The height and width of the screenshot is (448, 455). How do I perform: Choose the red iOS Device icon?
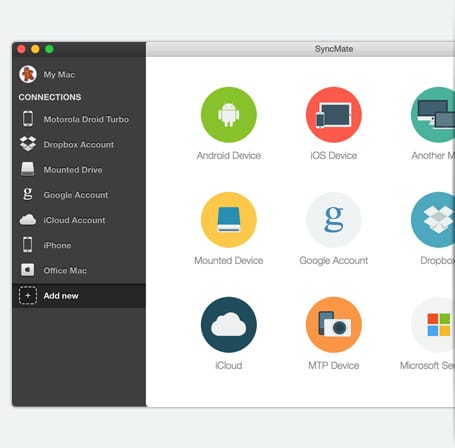tap(334, 115)
